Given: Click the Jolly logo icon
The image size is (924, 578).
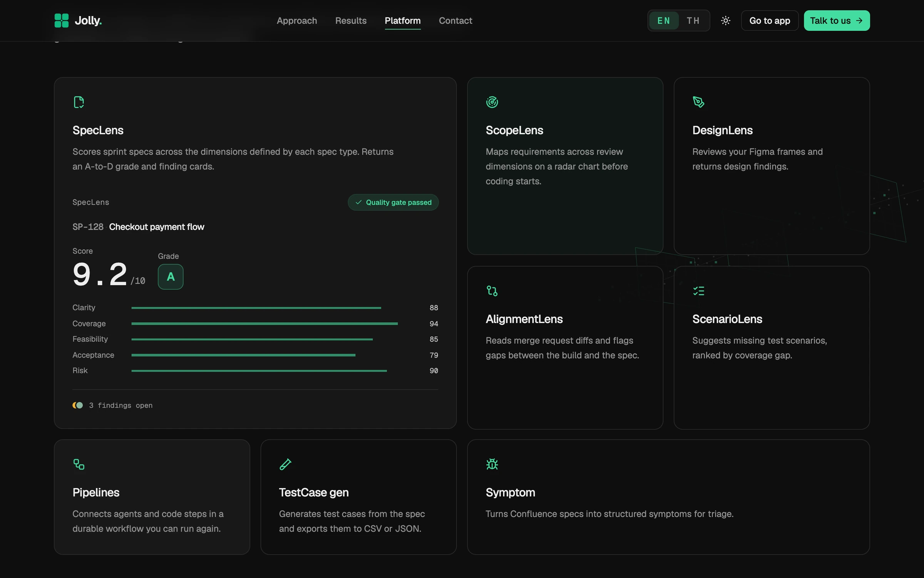Looking at the screenshot, I should pyautogui.click(x=62, y=20).
